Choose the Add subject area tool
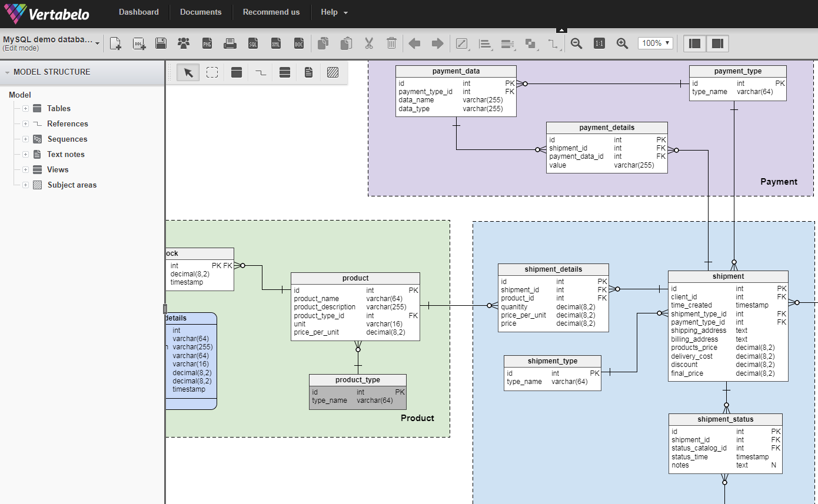Image resolution: width=818 pixels, height=504 pixels. pyautogui.click(x=333, y=72)
